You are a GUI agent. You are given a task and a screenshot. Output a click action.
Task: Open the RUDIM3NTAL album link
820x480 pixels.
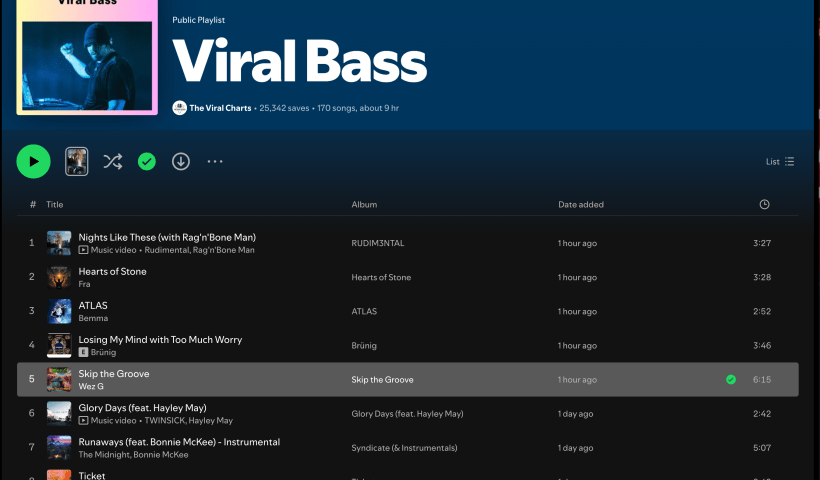[378, 243]
